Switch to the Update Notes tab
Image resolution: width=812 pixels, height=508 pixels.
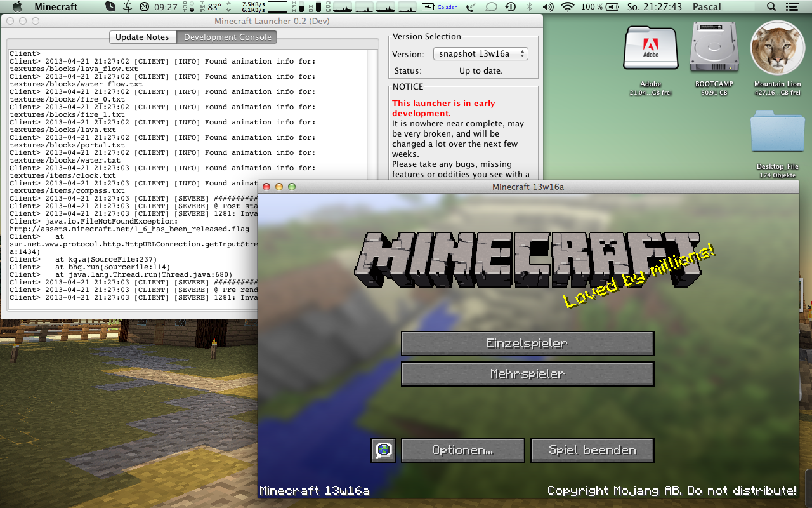coord(142,37)
